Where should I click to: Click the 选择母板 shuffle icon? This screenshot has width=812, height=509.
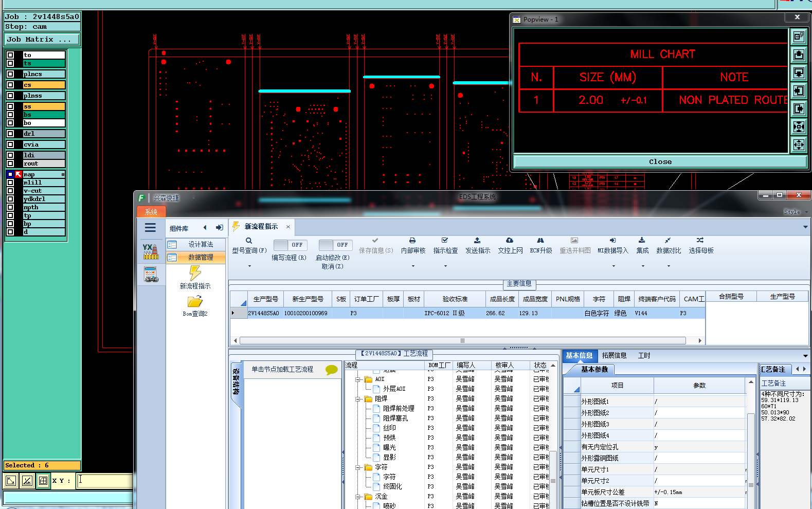pyautogui.click(x=700, y=241)
